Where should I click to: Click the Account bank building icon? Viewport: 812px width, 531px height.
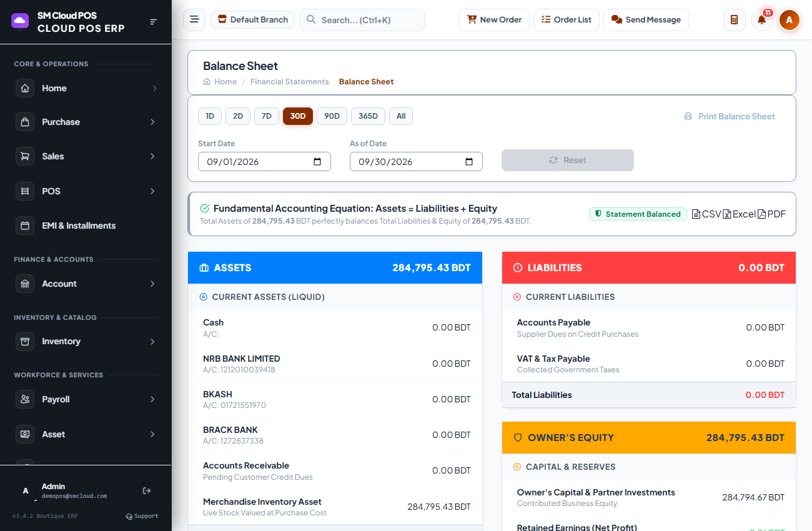pyautogui.click(x=25, y=284)
